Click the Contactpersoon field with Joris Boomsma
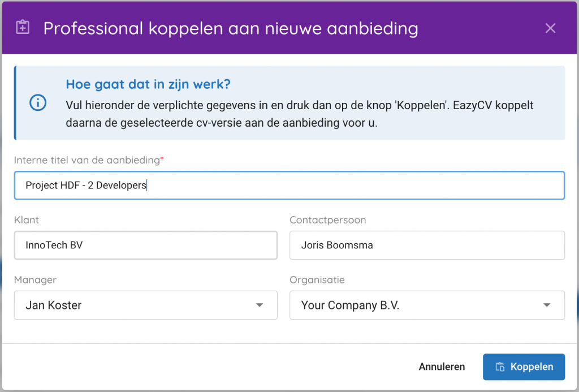579x392 pixels. [x=427, y=245]
